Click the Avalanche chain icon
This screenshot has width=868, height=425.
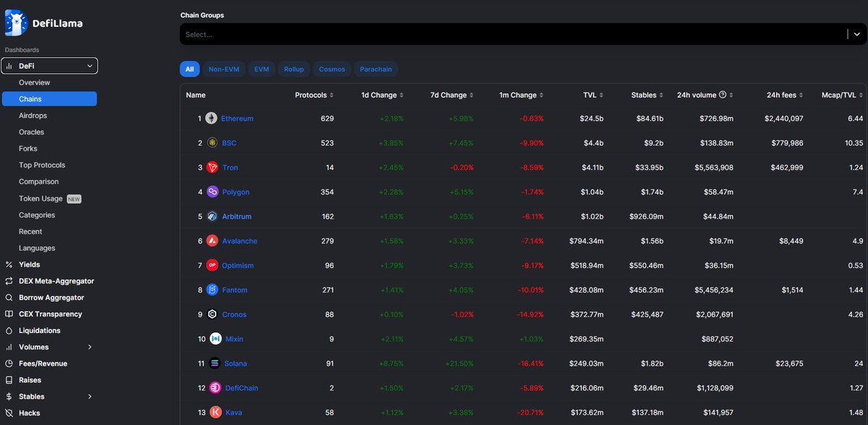tap(212, 241)
